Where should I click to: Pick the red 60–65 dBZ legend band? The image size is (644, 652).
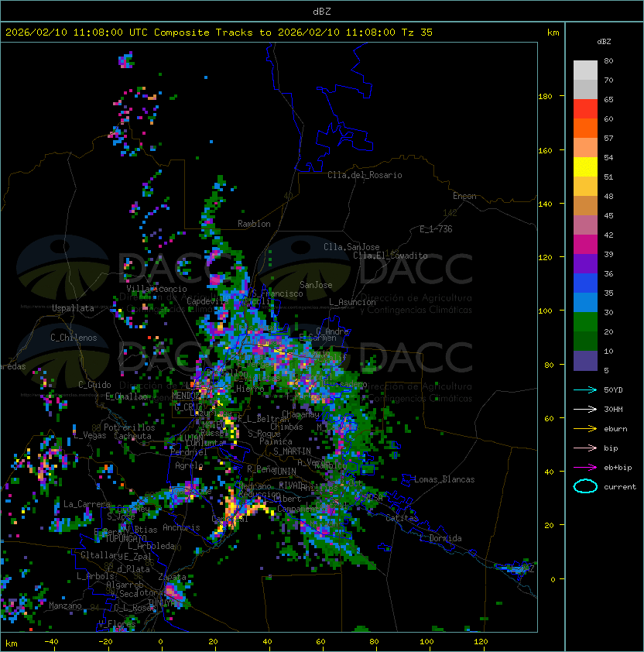[585, 109]
